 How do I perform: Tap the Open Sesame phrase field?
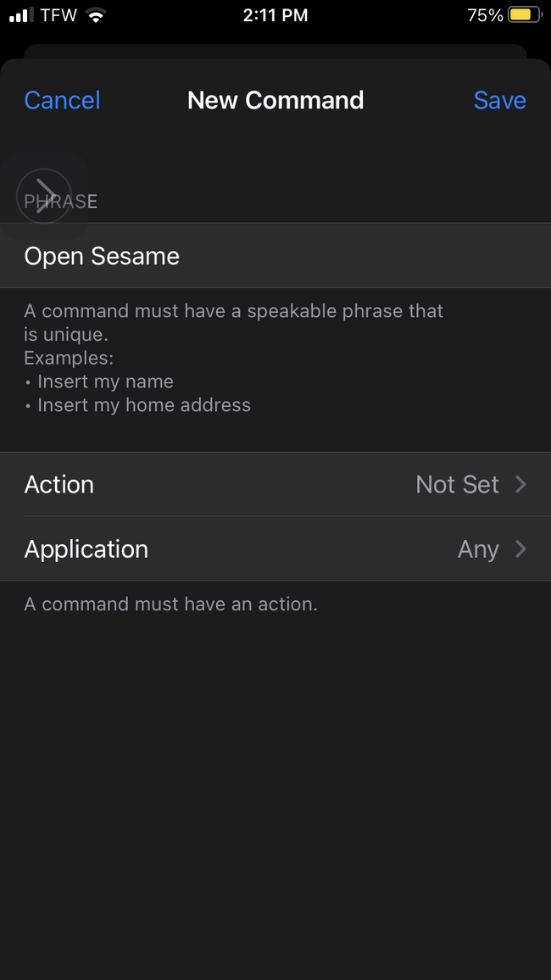click(x=102, y=256)
